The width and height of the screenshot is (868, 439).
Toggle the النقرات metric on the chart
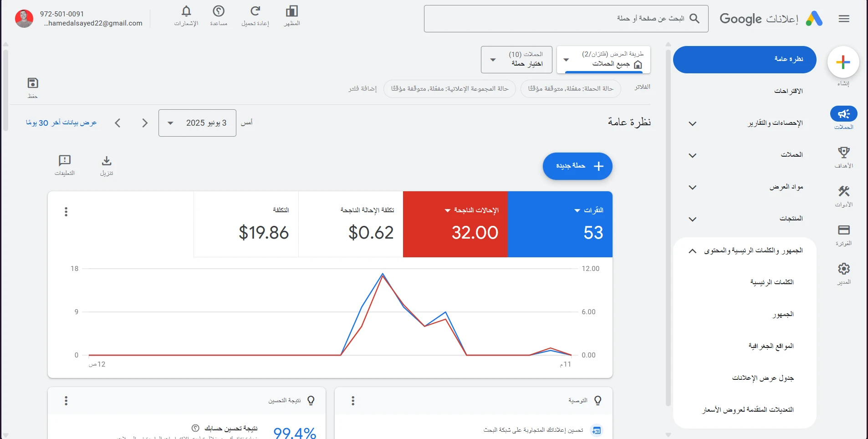(x=560, y=224)
